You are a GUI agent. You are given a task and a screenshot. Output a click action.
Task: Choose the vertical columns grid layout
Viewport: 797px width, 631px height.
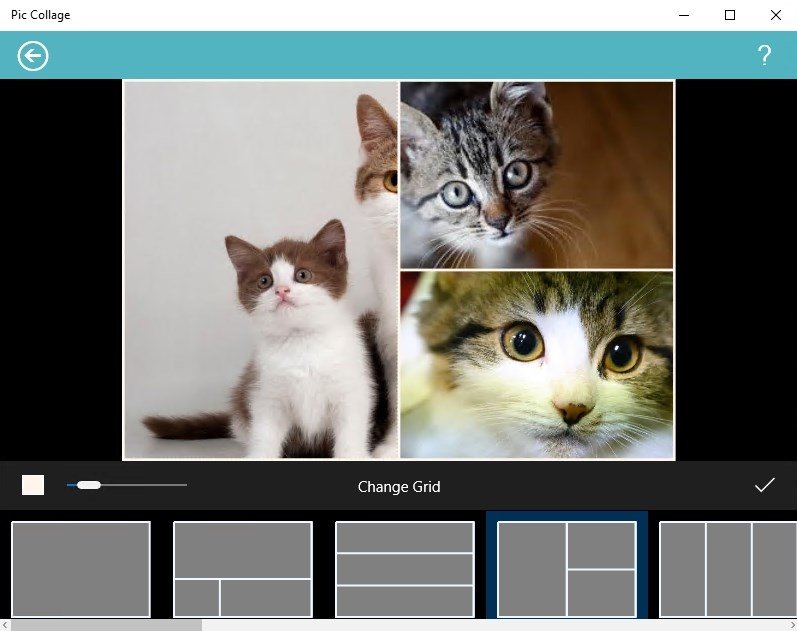pyautogui.click(x=728, y=569)
